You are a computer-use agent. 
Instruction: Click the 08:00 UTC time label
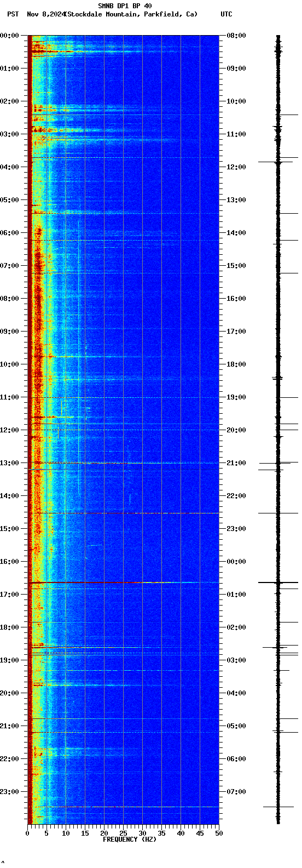tap(236, 36)
